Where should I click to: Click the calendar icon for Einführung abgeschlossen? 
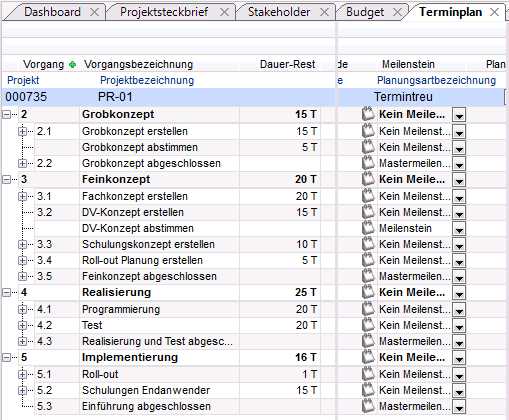(368, 406)
